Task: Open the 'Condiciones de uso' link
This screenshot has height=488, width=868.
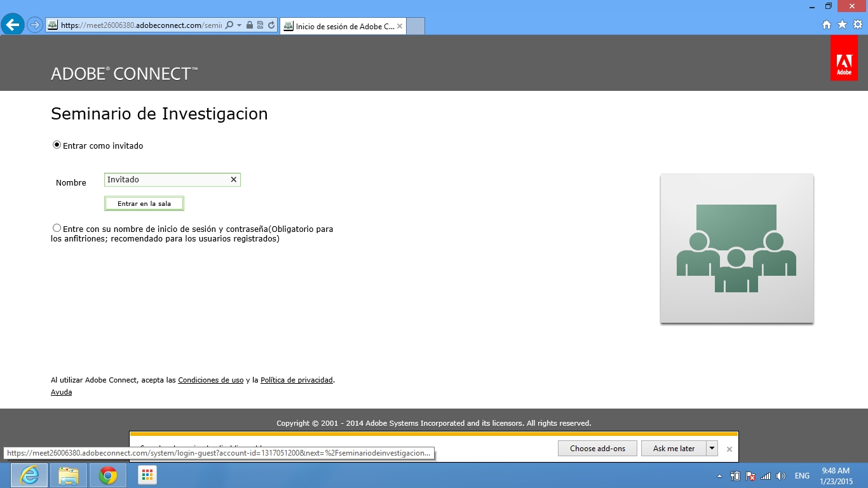Action: 211,380
